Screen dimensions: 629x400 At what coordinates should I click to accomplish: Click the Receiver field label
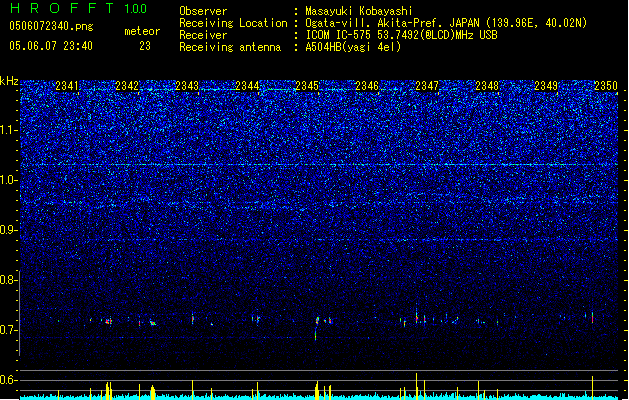(203, 35)
